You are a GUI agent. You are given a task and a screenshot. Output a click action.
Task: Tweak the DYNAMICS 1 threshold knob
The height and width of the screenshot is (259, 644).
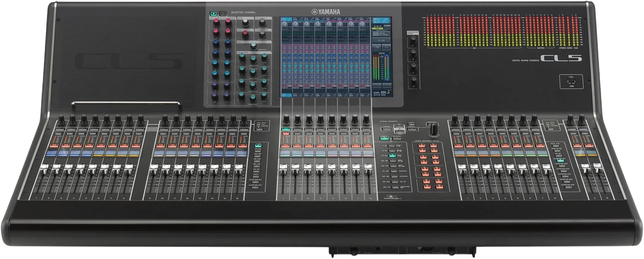coord(262,22)
